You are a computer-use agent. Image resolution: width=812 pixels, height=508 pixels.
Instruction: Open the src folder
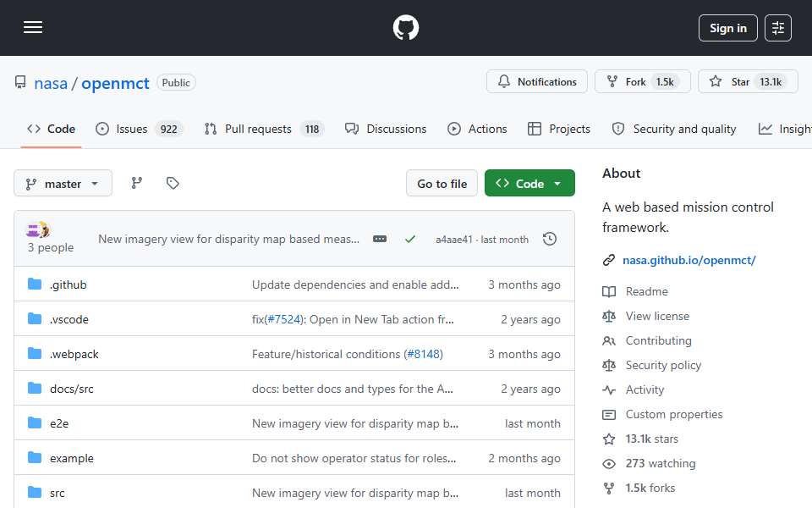click(57, 493)
